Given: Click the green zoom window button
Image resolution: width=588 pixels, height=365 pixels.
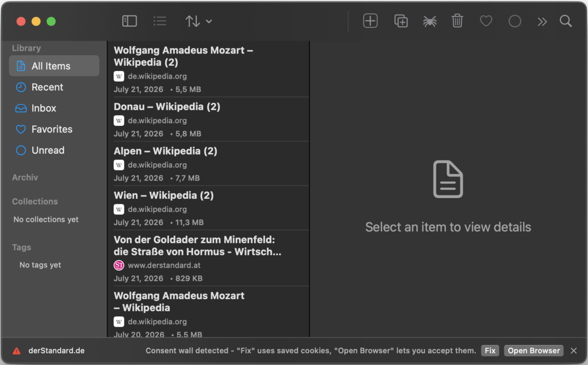Looking at the screenshot, I should 51,21.
